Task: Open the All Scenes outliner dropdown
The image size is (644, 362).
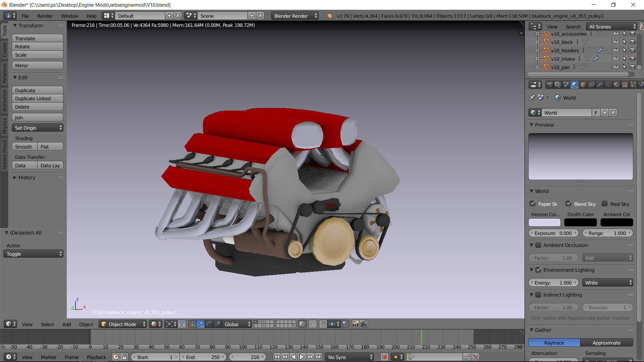Action: (611, 26)
